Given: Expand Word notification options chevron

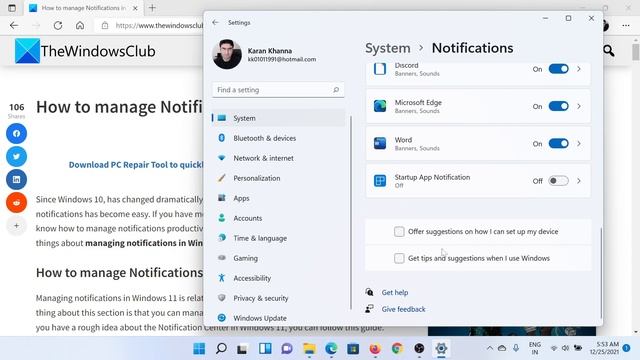Looking at the screenshot, I should click(x=579, y=143).
